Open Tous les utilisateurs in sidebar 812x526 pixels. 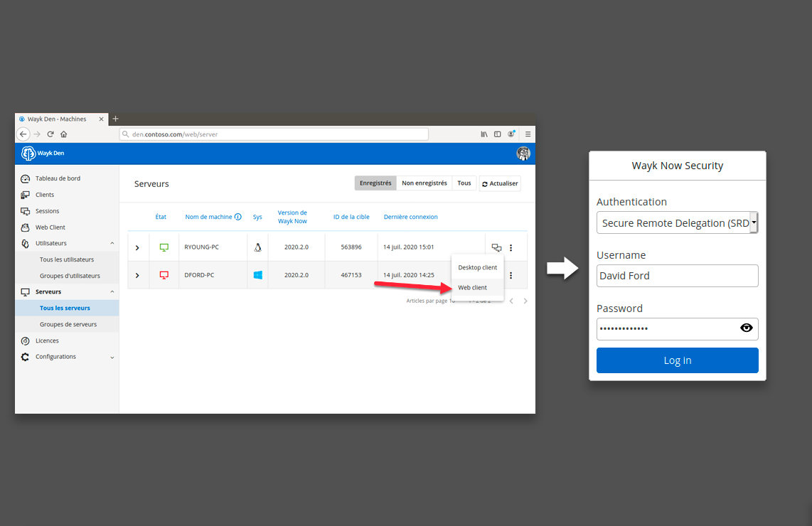point(67,259)
